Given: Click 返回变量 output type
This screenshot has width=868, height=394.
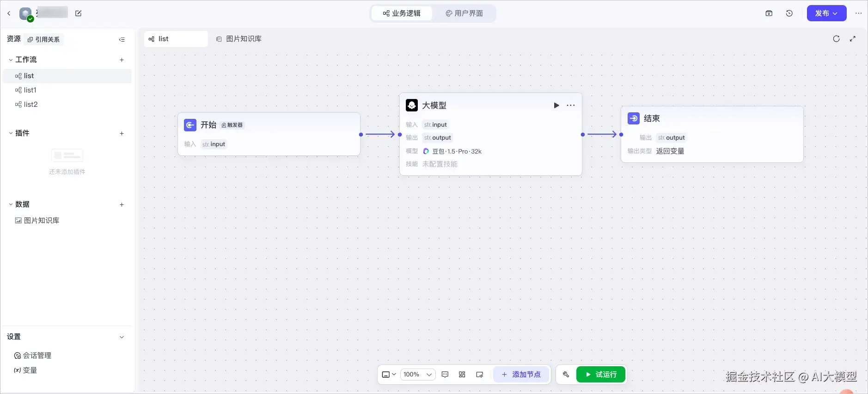Looking at the screenshot, I should click(670, 151).
